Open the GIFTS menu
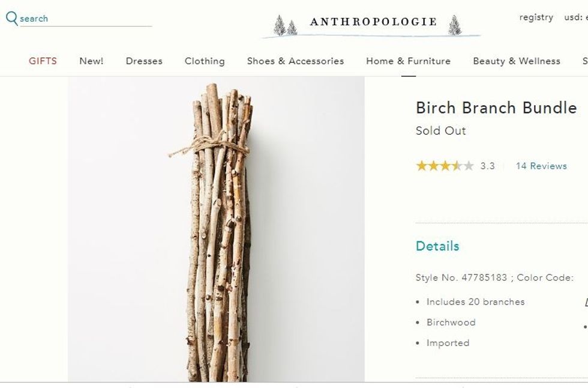The width and height of the screenshot is (588, 388). coord(43,61)
